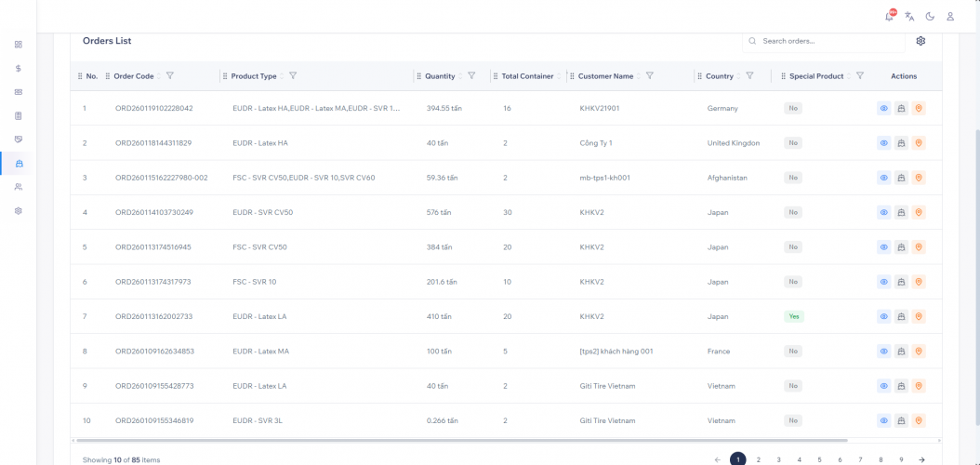Filter the Order Code column
The height and width of the screenshot is (465, 980).
tap(170, 75)
